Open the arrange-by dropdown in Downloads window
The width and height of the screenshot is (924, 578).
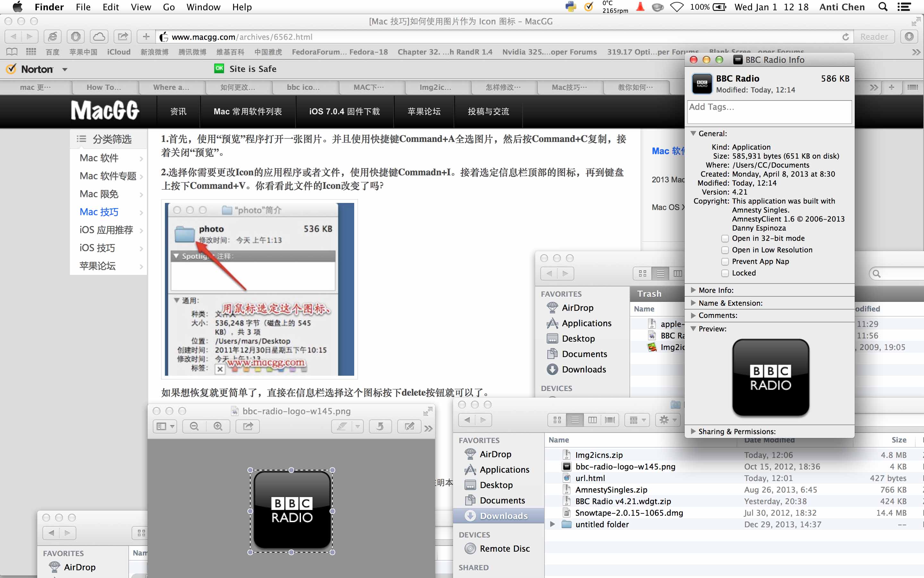[x=637, y=420]
